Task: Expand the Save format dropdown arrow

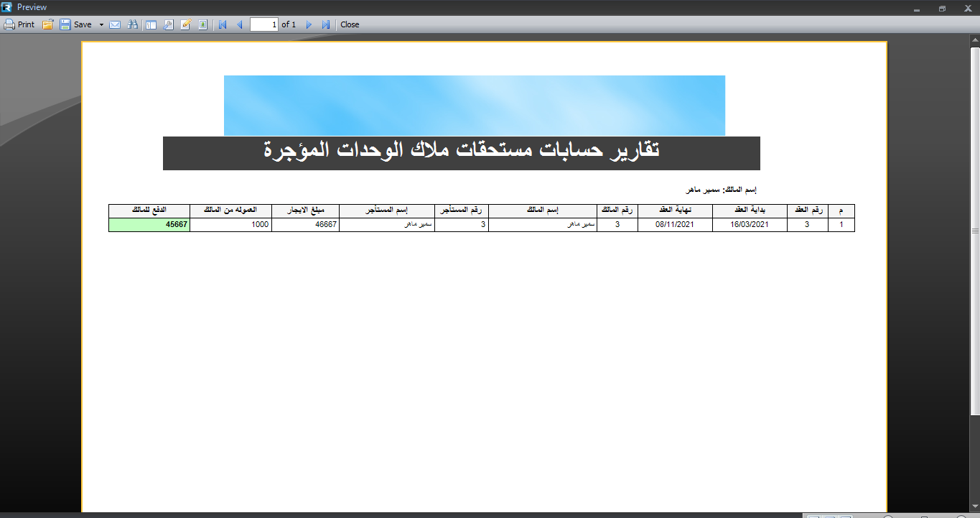Action: (101, 24)
